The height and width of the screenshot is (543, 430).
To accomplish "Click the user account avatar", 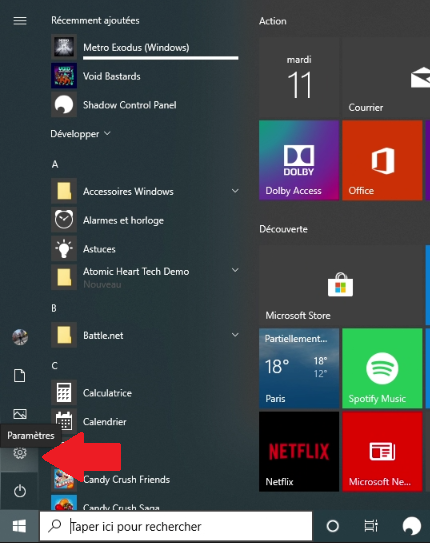I will coord(20,337).
